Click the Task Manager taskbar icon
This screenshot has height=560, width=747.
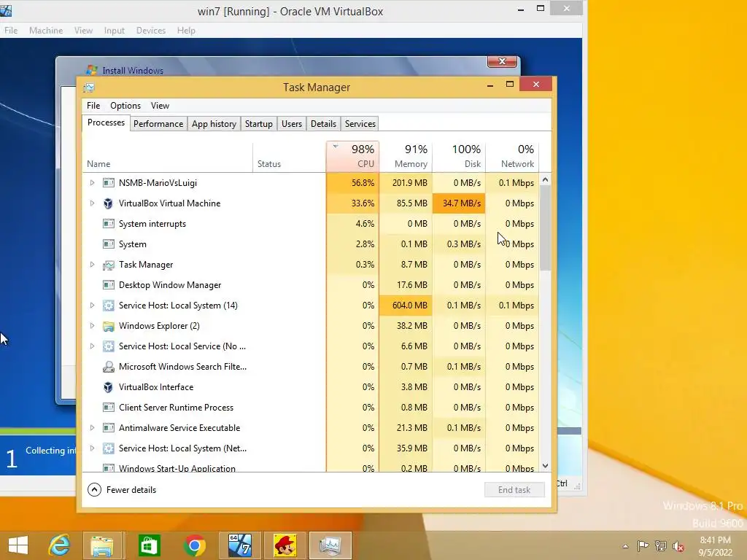pyautogui.click(x=330, y=545)
